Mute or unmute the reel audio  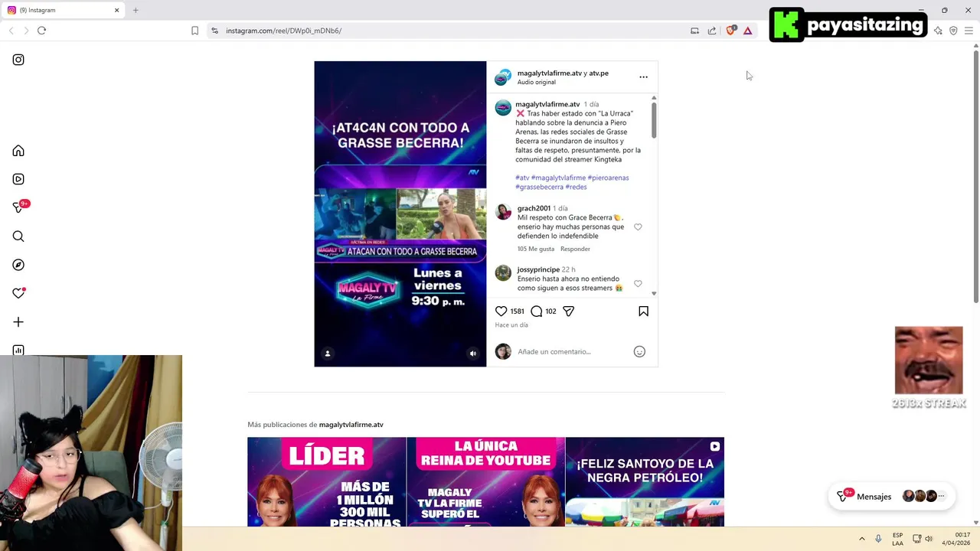pyautogui.click(x=472, y=354)
